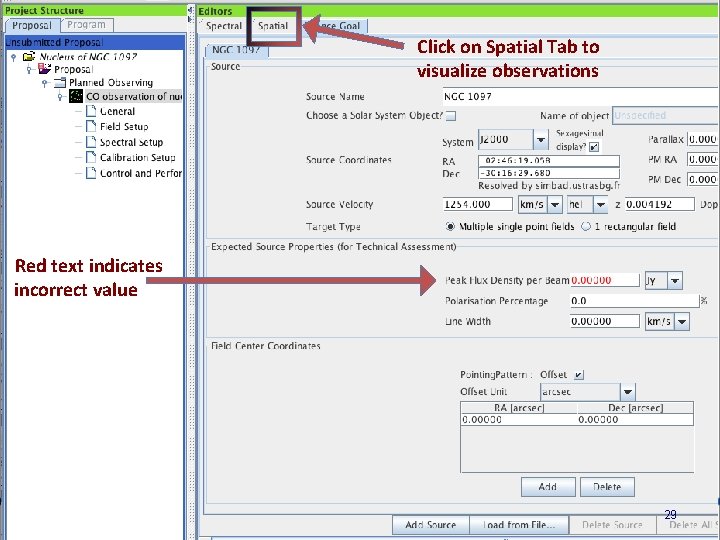Collapse the Proposal tree node

(29, 69)
